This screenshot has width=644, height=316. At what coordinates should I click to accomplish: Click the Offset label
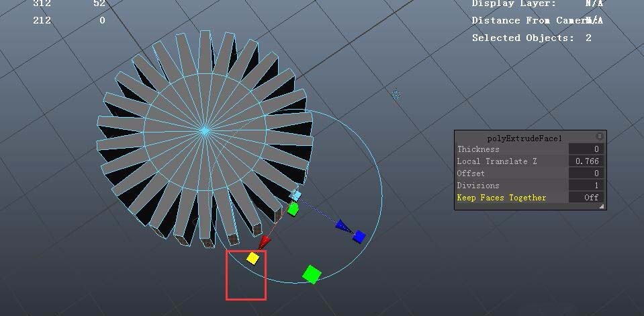tap(471, 173)
